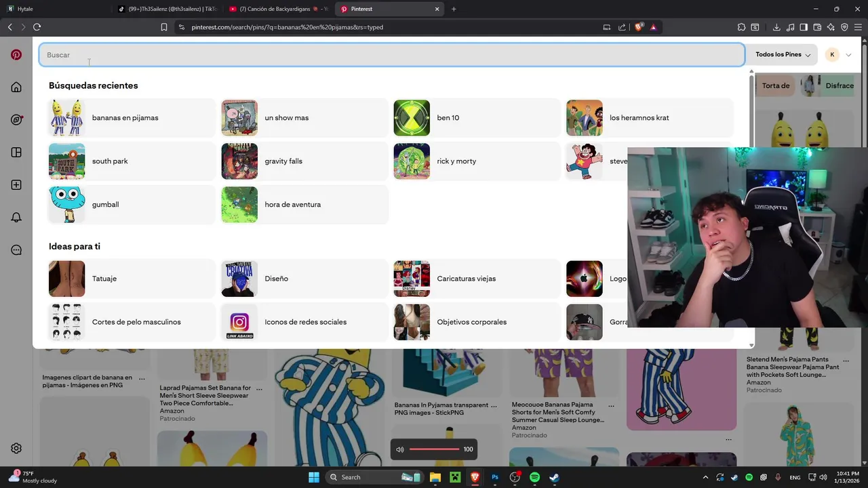Open more options for Imagenes clipart pin
Viewport: 868px width, 488px height.
coord(142,378)
